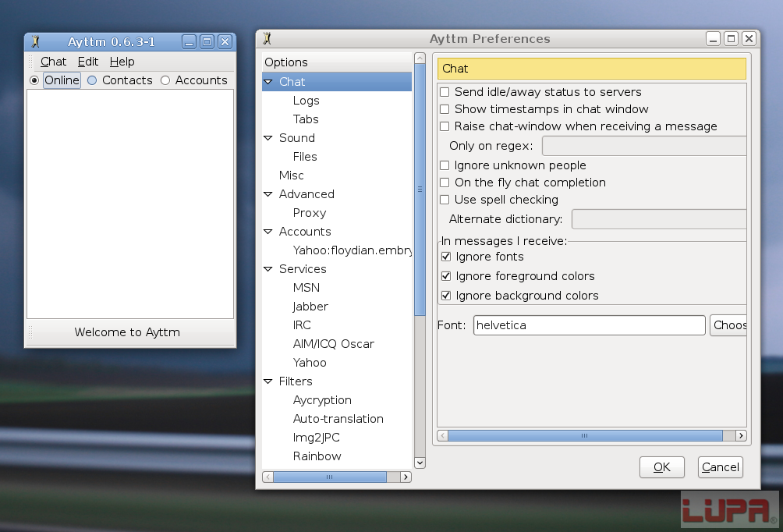
Task: Select Aycryption under Filters
Action: (x=322, y=400)
